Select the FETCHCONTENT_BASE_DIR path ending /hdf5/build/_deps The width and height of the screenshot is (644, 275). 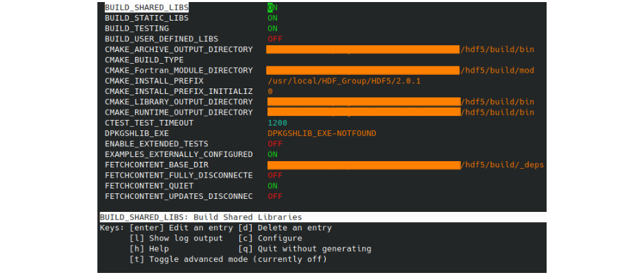405,165
